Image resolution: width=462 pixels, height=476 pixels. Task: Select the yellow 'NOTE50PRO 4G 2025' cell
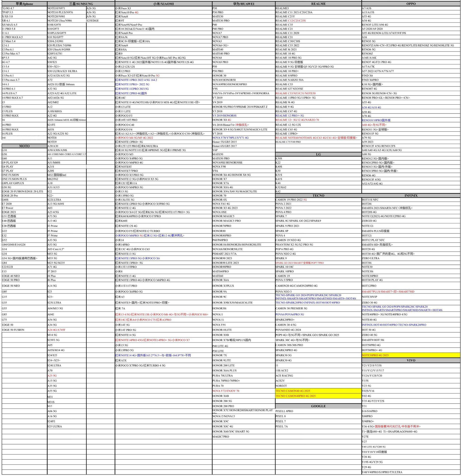[411, 355]
